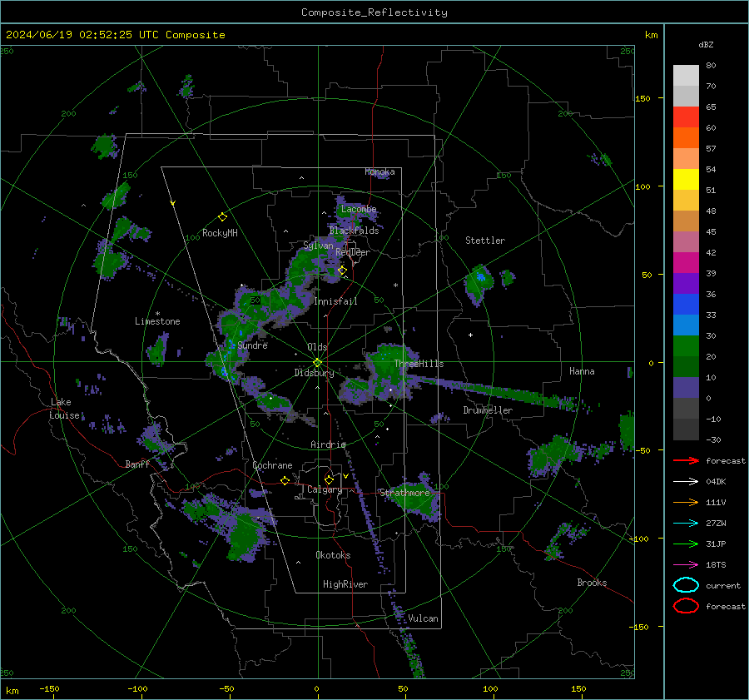This screenshot has width=749, height=700.
Task: Click the Drumheller city label
Action: click(488, 410)
